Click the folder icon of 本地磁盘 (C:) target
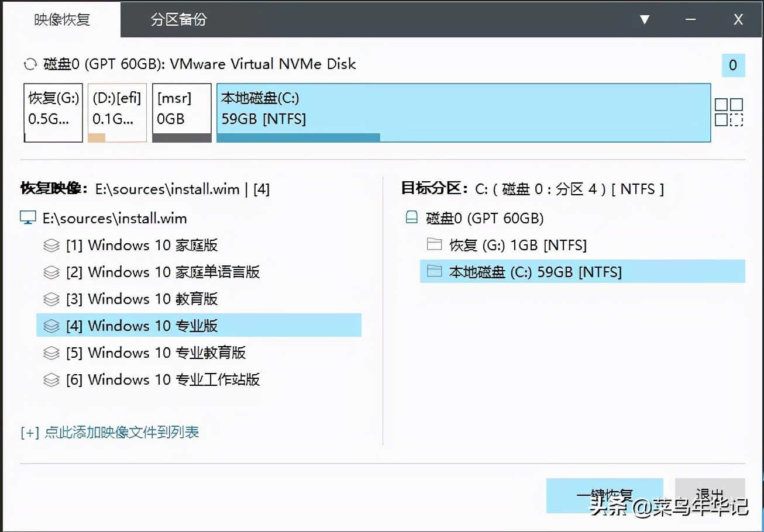764x532 pixels. [435, 271]
